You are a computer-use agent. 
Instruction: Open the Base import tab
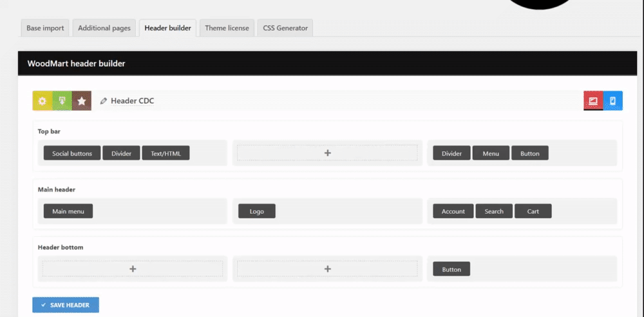pos(45,28)
